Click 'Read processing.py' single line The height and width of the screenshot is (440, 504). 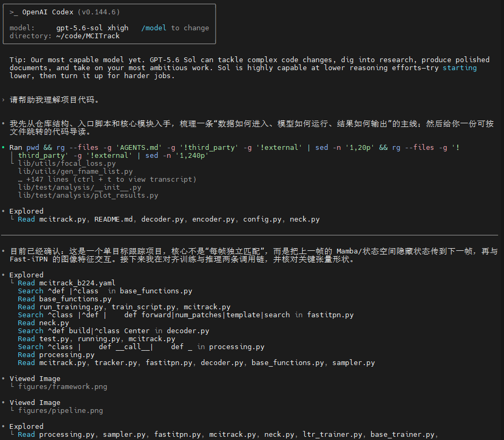pos(56,355)
